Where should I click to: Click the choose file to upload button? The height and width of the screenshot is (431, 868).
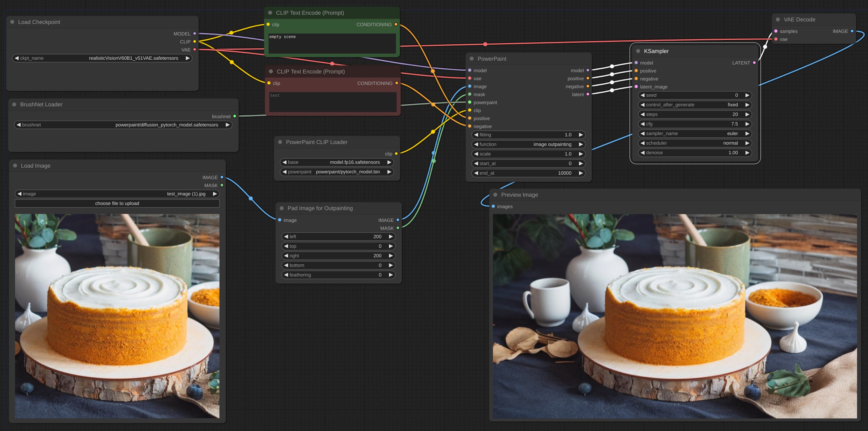117,203
